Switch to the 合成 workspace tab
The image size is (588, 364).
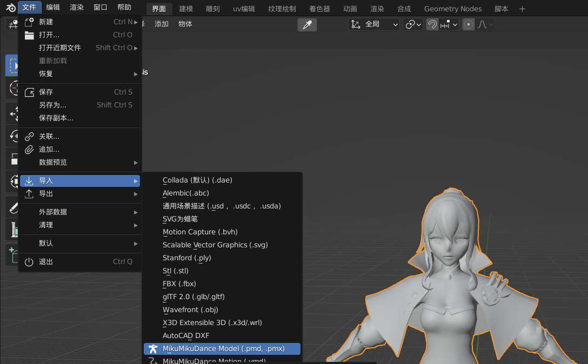coord(404,9)
